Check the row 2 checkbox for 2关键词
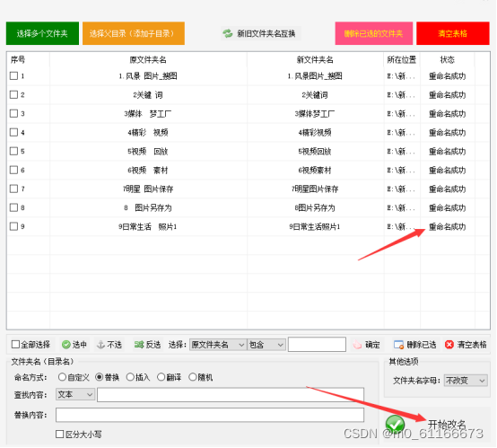This screenshot has height=448, width=497. point(13,94)
